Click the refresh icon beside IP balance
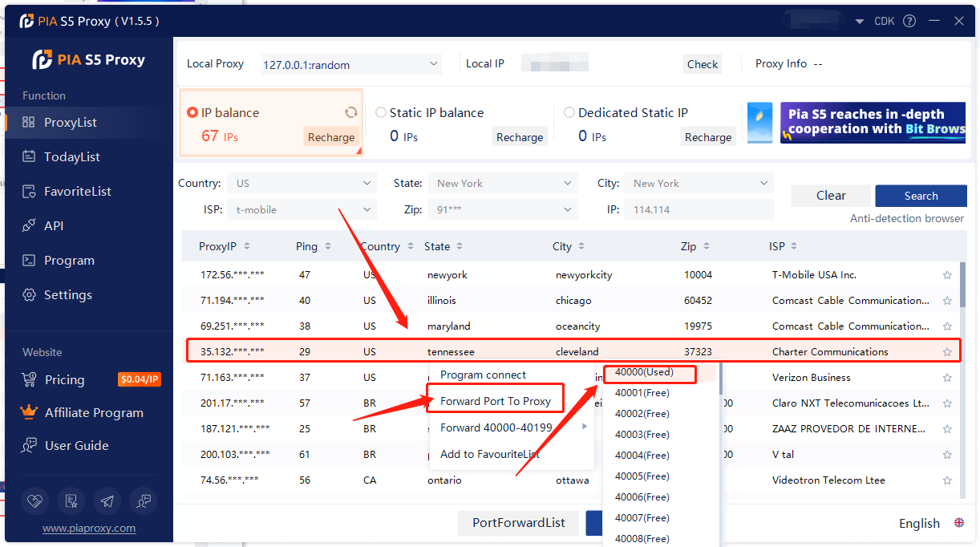The height and width of the screenshot is (547, 980). point(350,113)
